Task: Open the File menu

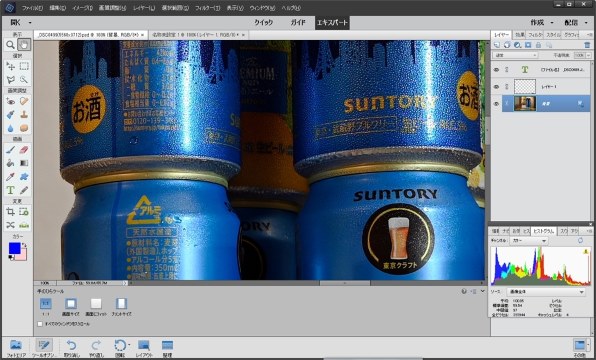Action: click(32, 8)
